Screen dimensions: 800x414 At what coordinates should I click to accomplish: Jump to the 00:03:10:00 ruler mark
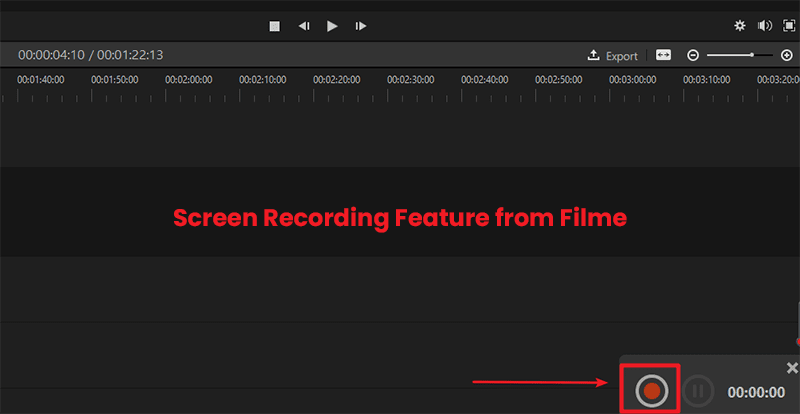pyautogui.click(x=707, y=80)
